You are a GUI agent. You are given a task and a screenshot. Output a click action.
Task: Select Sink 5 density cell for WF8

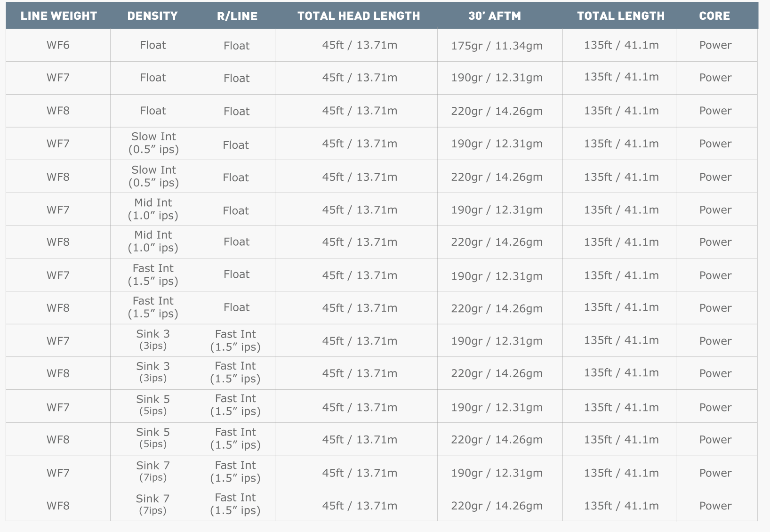pyautogui.click(x=153, y=438)
